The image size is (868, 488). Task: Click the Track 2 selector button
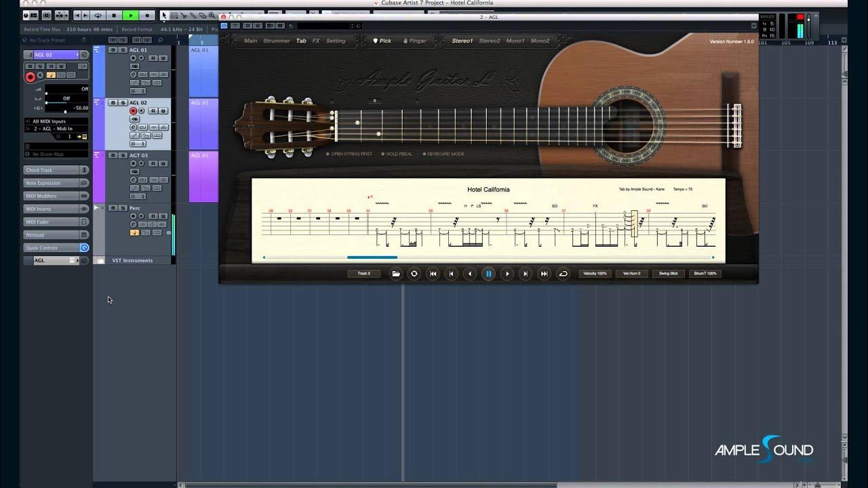363,274
